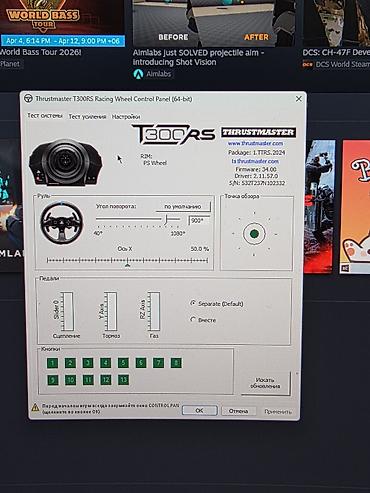Open the www.thrustmaster.com link
Image resolution: width=370 pixels, height=493 pixels.
click(x=255, y=143)
